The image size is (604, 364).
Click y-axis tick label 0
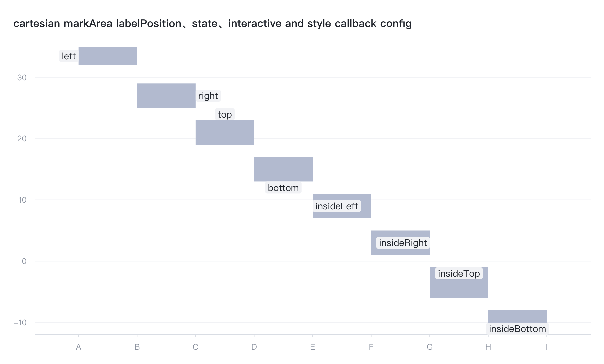pos(24,261)
